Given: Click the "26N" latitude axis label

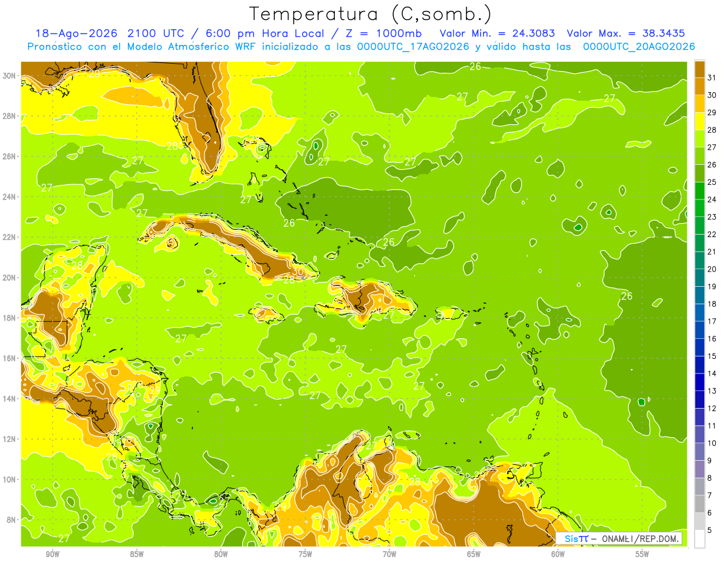Looking at the screenshot, I should [10, 156].
